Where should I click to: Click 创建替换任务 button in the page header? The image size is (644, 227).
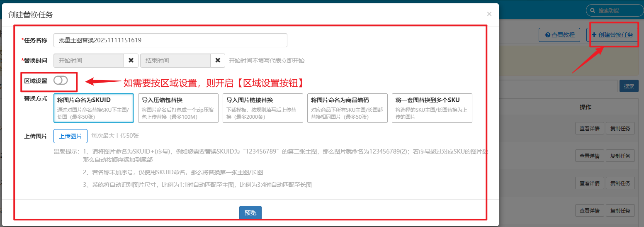pos(612,35)
